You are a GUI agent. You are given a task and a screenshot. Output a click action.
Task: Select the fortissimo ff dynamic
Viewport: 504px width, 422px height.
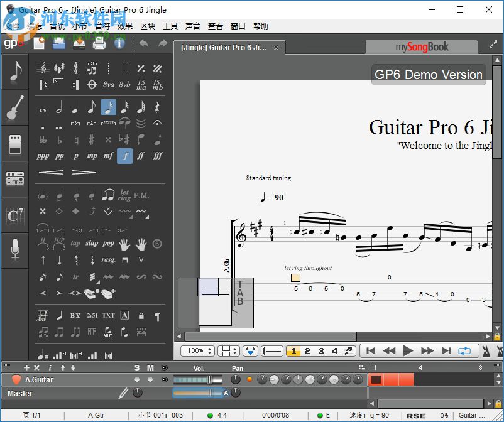pyautogui.click(x=141, y=156)
